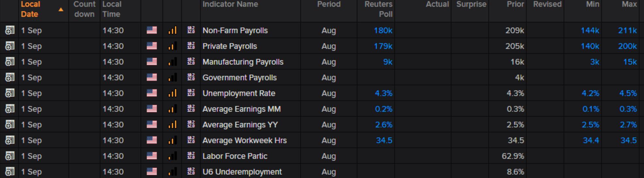Open calendar icon for Manufacturing Payrolls row

click(x=10, y=62)
